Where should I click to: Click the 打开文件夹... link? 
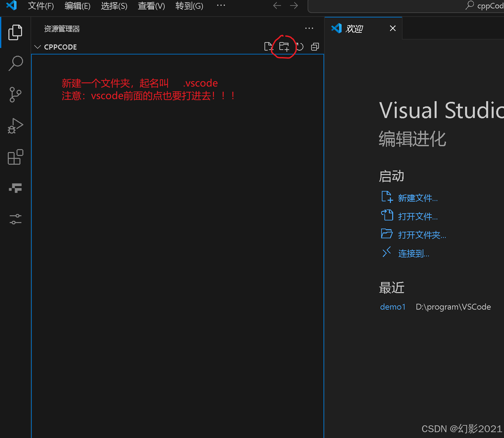pos(422,235)
